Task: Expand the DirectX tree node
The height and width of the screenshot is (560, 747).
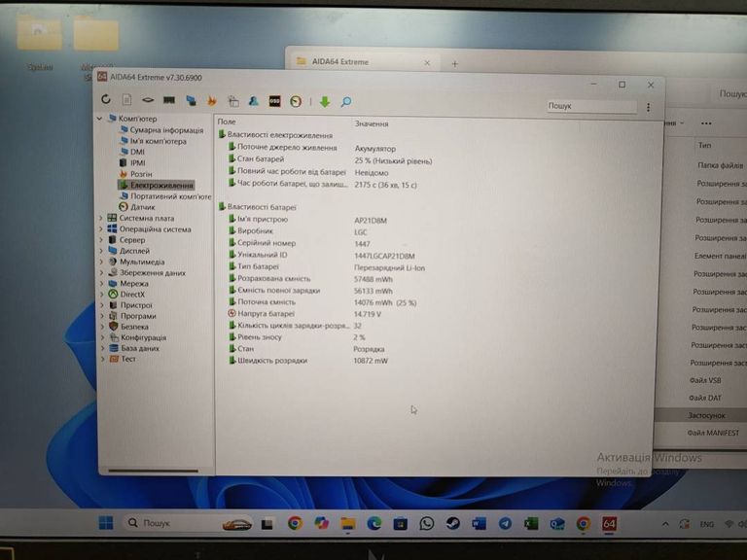Action: click(101, 295)
